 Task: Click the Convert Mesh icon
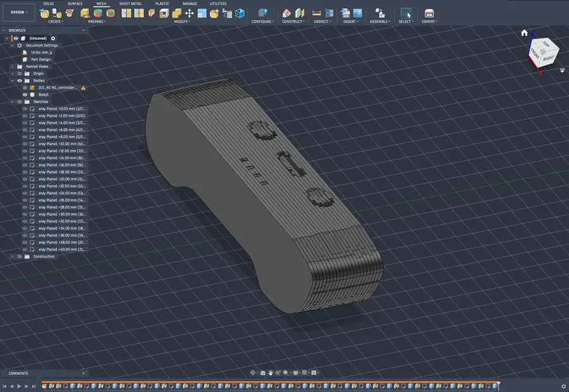pos(214,13)
